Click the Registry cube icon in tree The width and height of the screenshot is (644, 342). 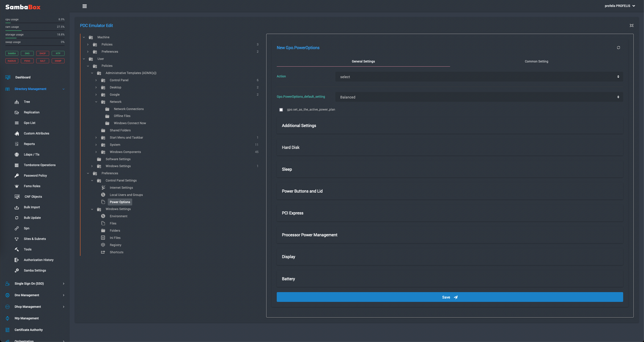(103, 245)
